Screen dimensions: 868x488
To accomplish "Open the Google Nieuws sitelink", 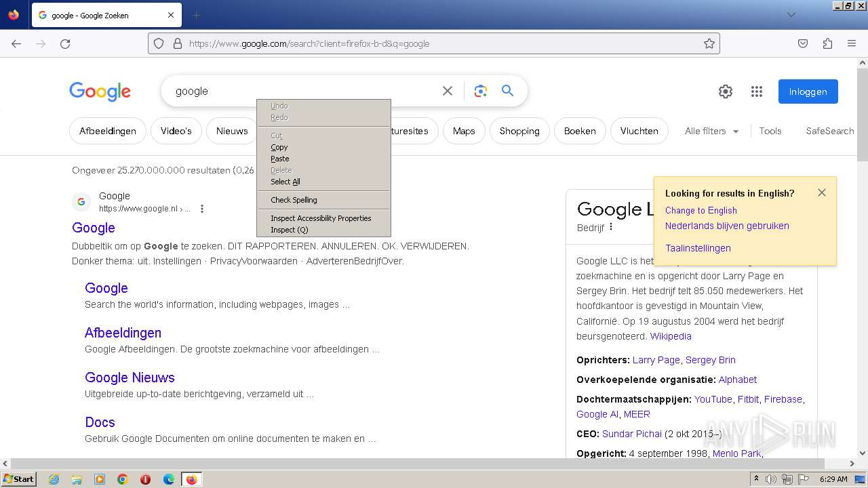I will tap(130, 378).
